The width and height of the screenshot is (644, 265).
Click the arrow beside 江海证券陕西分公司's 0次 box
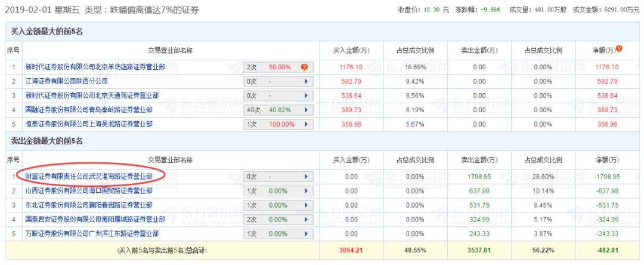pyautogui.click(x=307, y=81)
